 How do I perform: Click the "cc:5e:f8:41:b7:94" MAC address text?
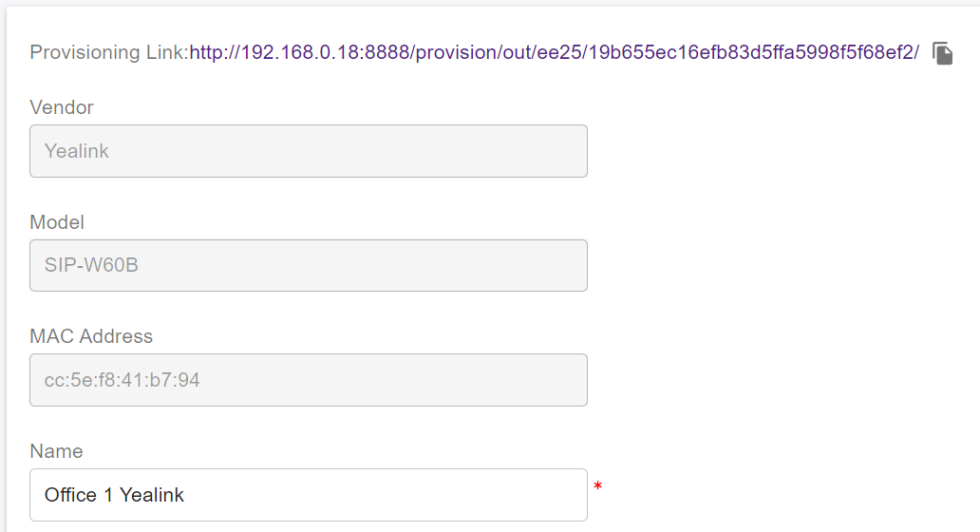click(x=122, y=380)
